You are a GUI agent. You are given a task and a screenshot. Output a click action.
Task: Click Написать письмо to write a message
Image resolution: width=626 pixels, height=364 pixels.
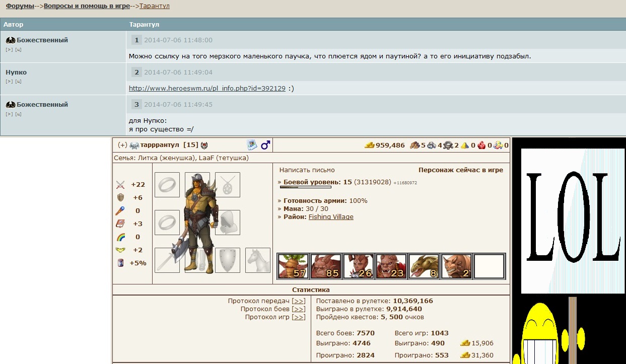[307, 170]
